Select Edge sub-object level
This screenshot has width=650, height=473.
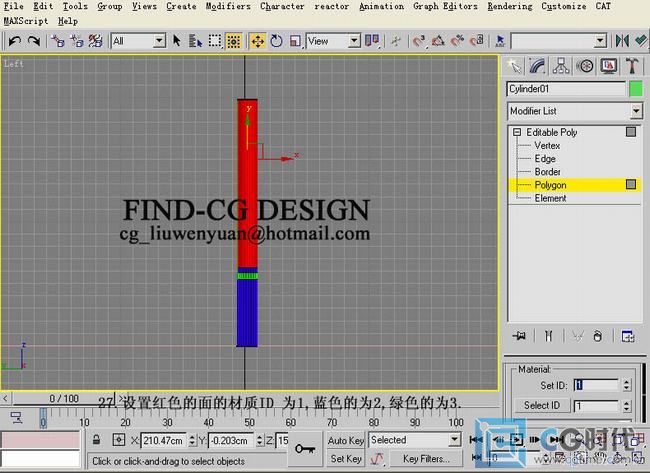click(545, 159)
